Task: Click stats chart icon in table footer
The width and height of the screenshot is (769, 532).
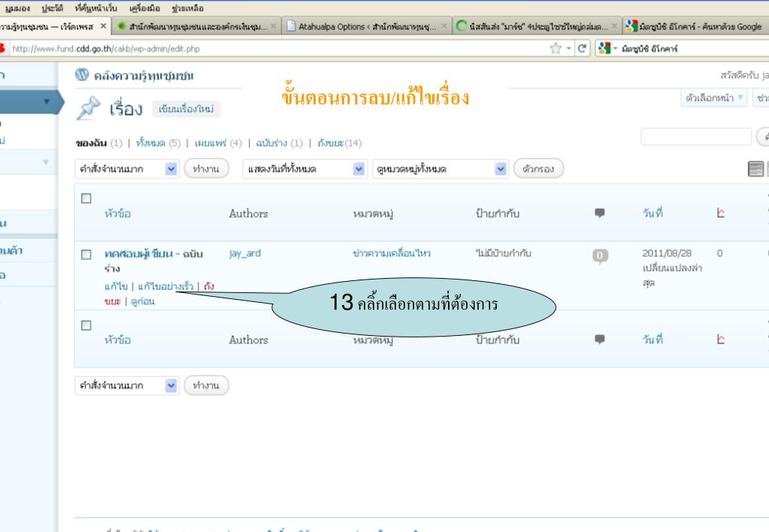Action: (720, 340)
